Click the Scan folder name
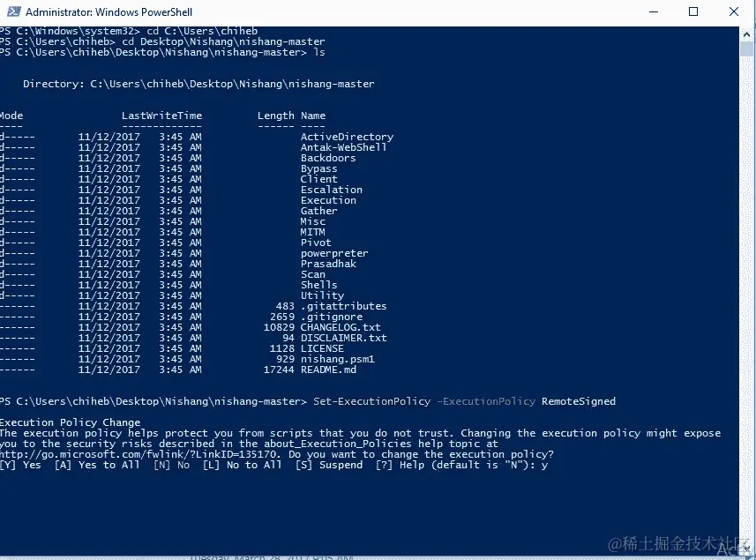Screen dimensions: 756x560 coord(313,274)
